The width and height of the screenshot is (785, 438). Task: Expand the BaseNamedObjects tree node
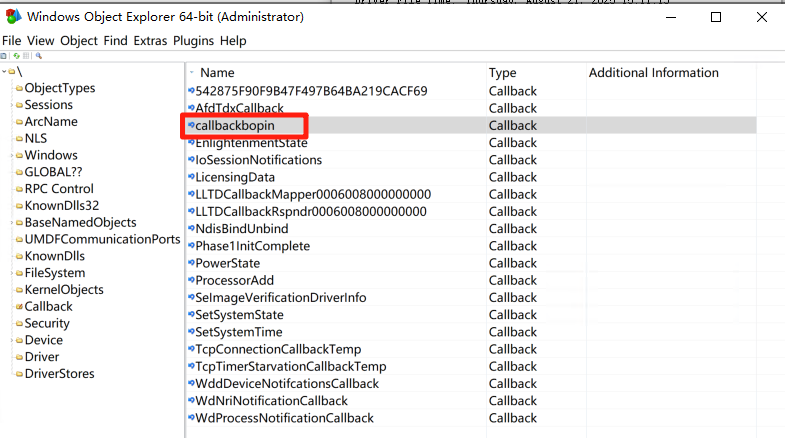tap(12, 223)
